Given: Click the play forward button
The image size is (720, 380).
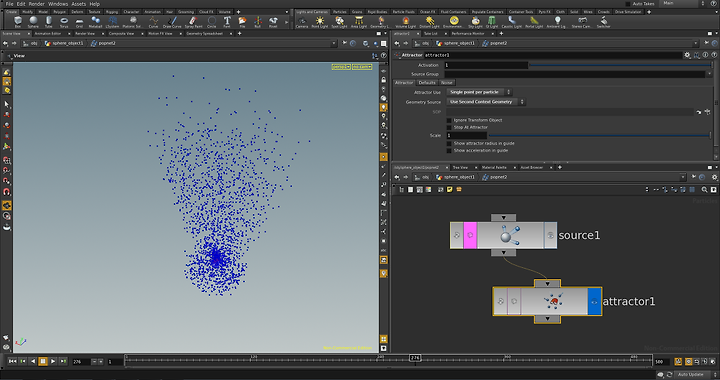Looking at the screenshot, I should click(53, 362).
